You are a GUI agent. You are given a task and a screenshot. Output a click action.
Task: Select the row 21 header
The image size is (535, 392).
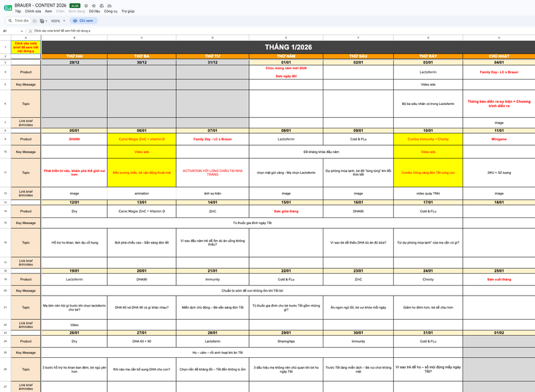[x=5, y=308]
